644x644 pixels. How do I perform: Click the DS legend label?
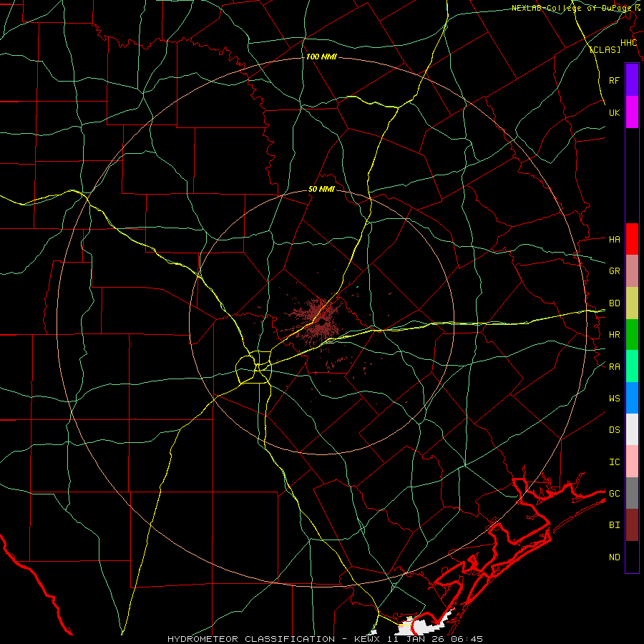pos(614,429)
